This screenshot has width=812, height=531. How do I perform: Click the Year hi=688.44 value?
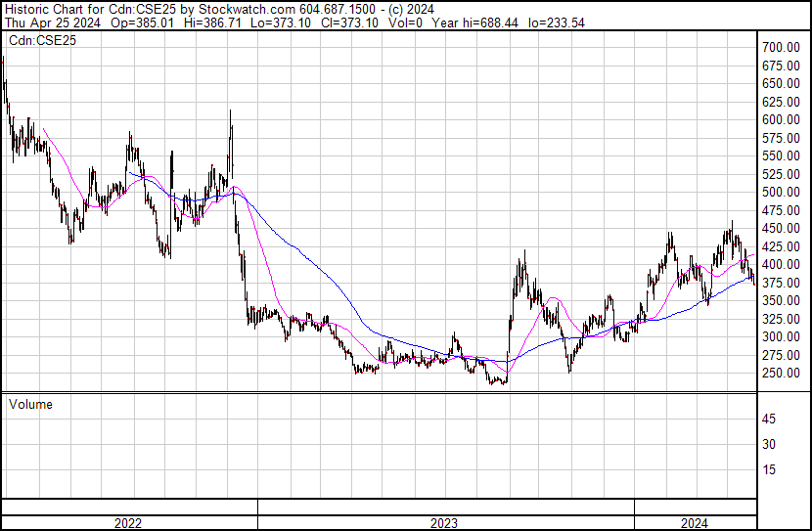click(x=474, y=22)
